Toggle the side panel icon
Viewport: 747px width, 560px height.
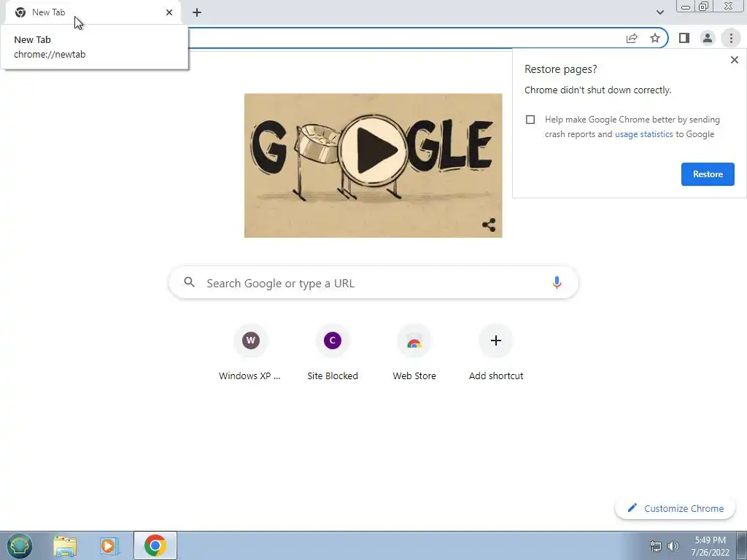point(684,38)
